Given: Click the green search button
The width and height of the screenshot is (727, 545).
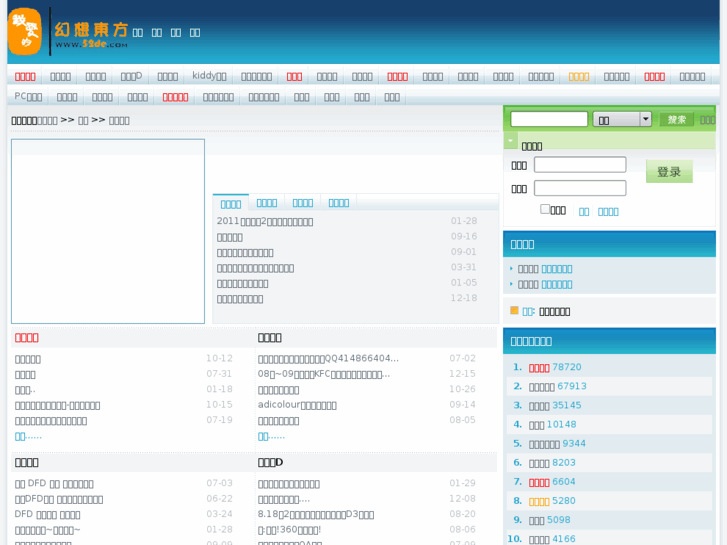Looking at the screenshot, I should 677,119.
